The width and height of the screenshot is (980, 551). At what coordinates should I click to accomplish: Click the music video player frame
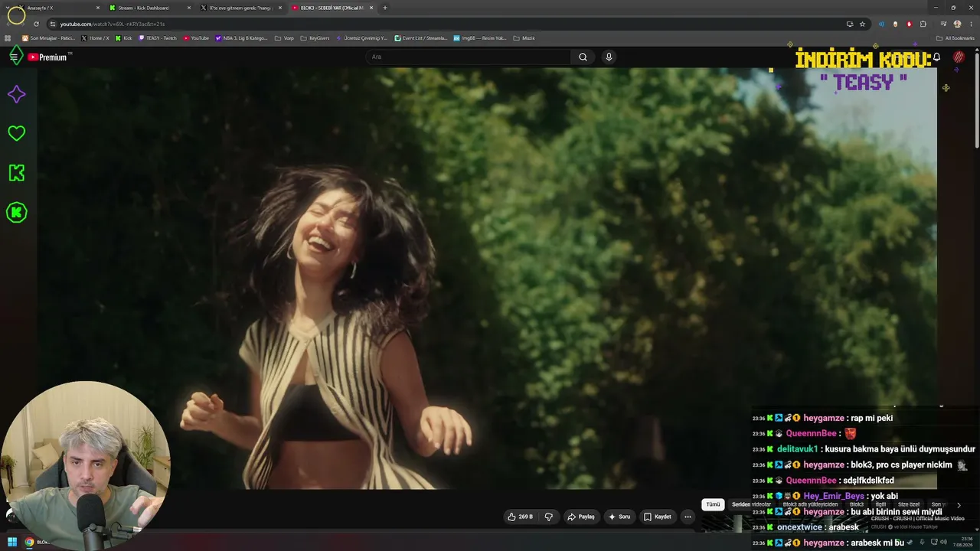pos(487,279)
